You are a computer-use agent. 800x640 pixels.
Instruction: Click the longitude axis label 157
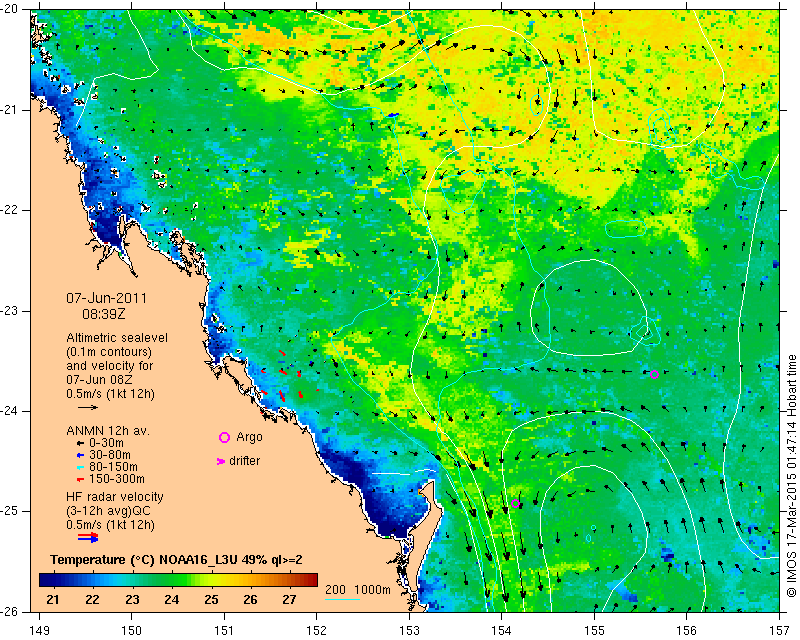tap(780, 631)
